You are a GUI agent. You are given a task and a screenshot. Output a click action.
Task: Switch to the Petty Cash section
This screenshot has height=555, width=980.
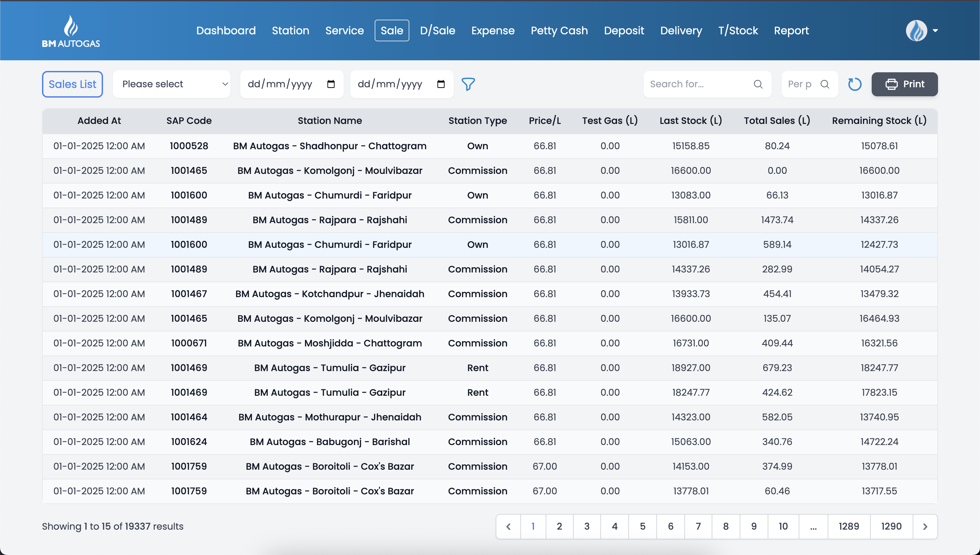(x=559, y=31)
